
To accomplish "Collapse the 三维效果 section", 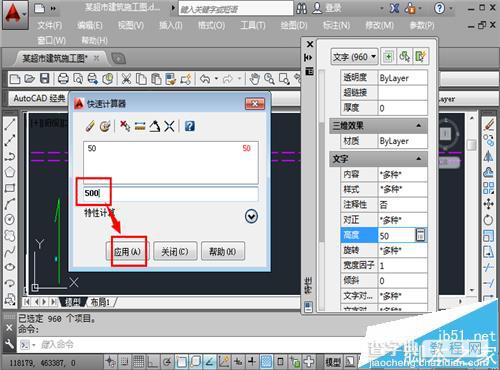I will [x=418, y=126].
